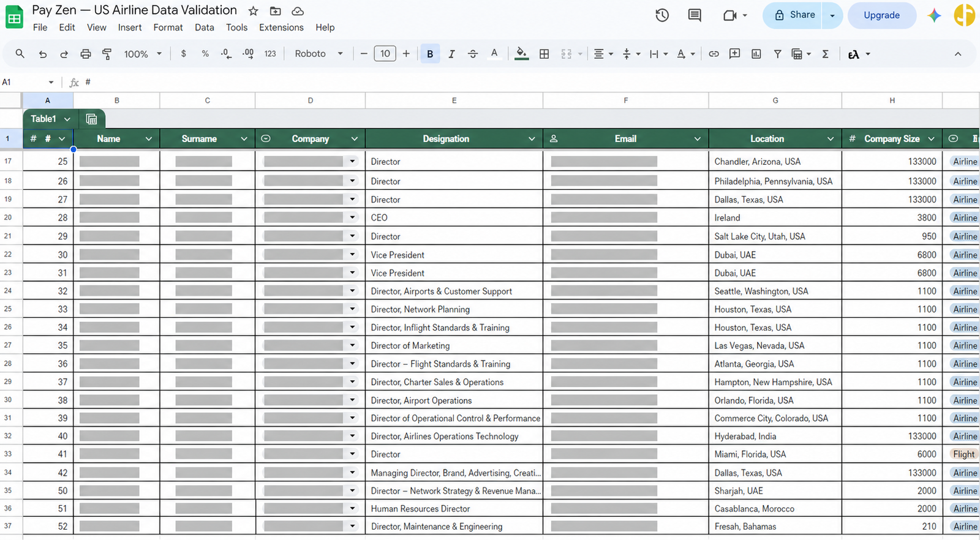Insert a chart
Viewport: 980px width, 540px height.
pyautogui.click(x=756, y=54)
